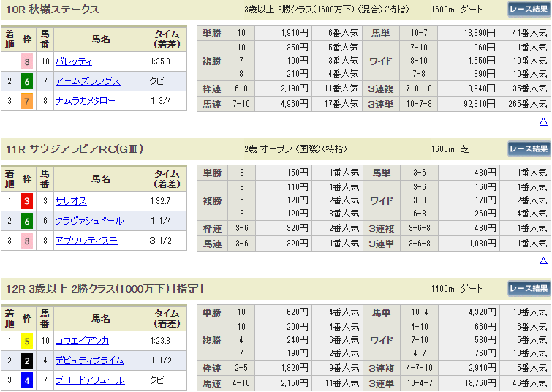Click 12R ワイド 4-7 payout 760円
This screenshot has width=552, height=392.
tap(485, 353)
